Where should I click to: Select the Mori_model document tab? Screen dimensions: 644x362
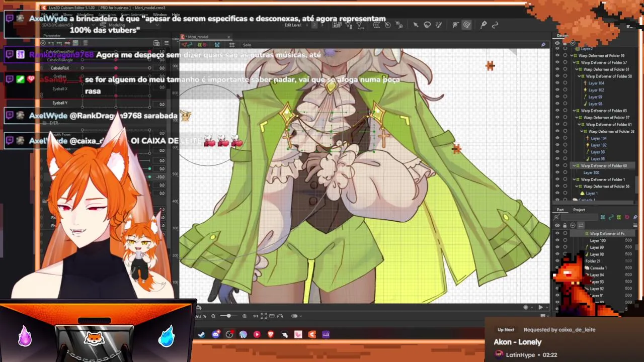click(x=205, y=37)
